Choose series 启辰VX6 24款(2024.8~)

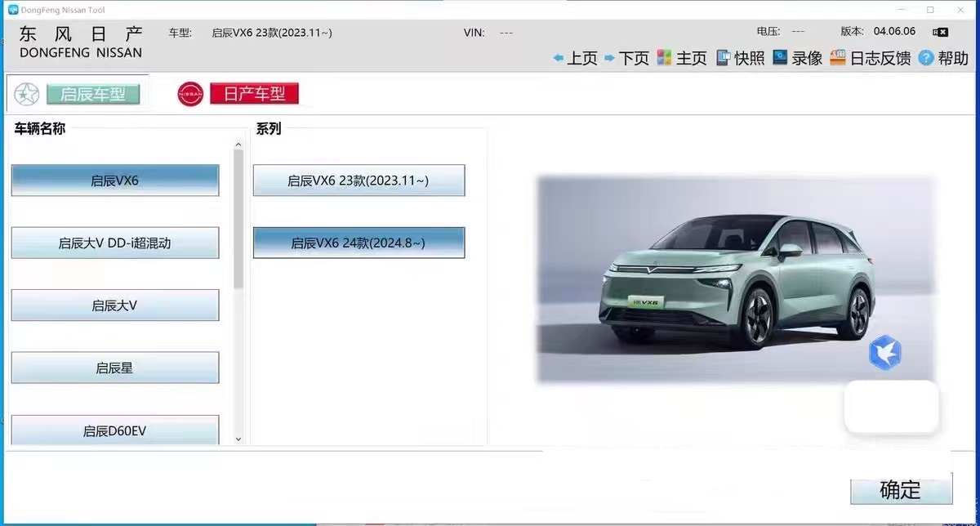(x=359, y=243)
